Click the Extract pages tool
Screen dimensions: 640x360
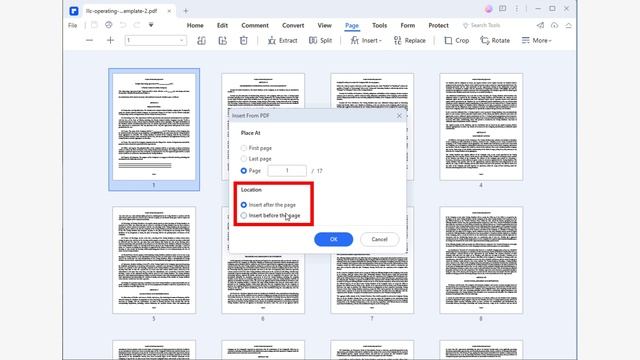pos(282,40)
